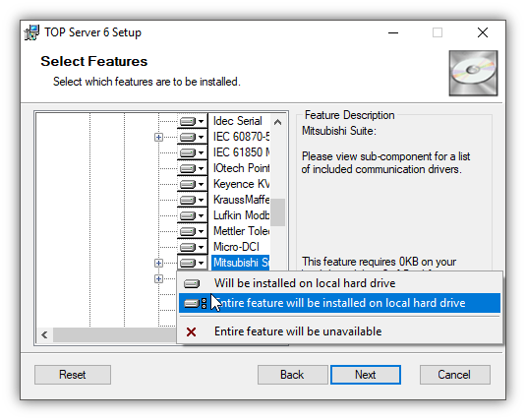
Task: Open install options dropdown for Keyence KV
Action: pyautogui.click(x=193, y=184)
